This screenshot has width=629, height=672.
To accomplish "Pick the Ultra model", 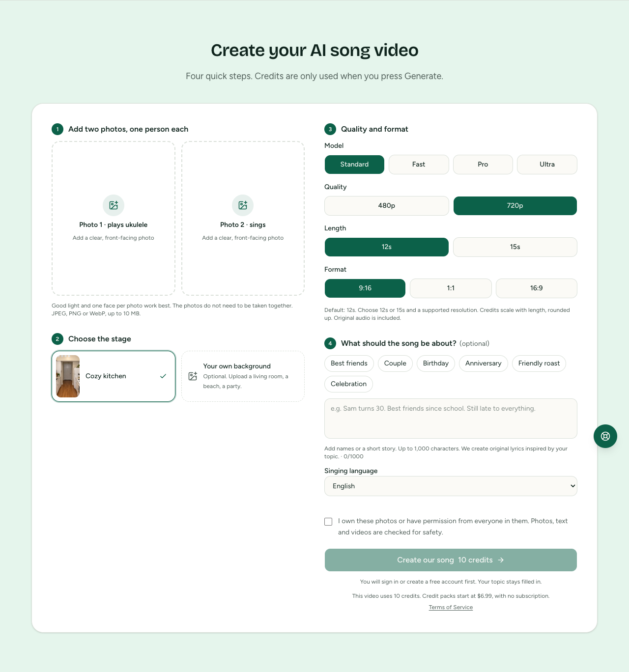I will (547, 165).
